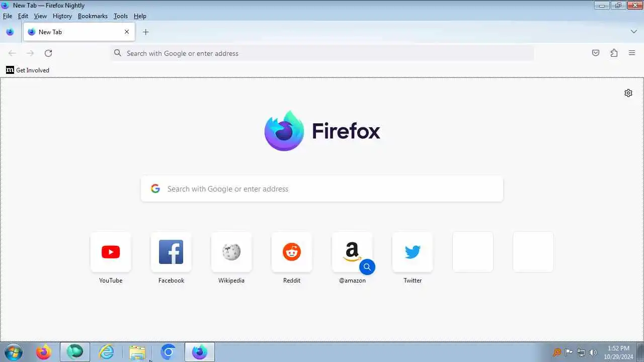Viewport: 644px width, 362px height.
Task: Open the network tray icon
Action: click(581, 352)
